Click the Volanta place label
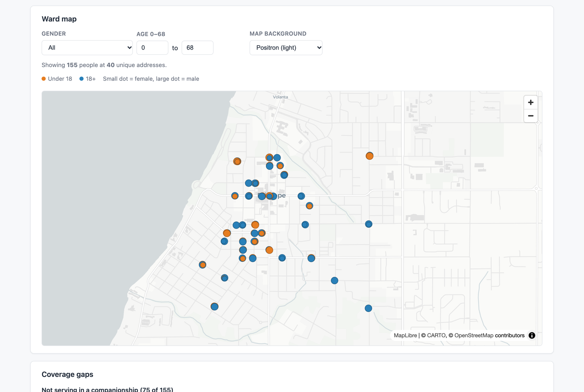This screenshot has height=392, width=584. point(280,97)
